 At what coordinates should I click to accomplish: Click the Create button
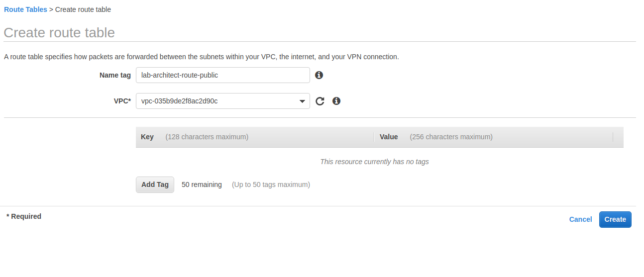coord(615,219)
